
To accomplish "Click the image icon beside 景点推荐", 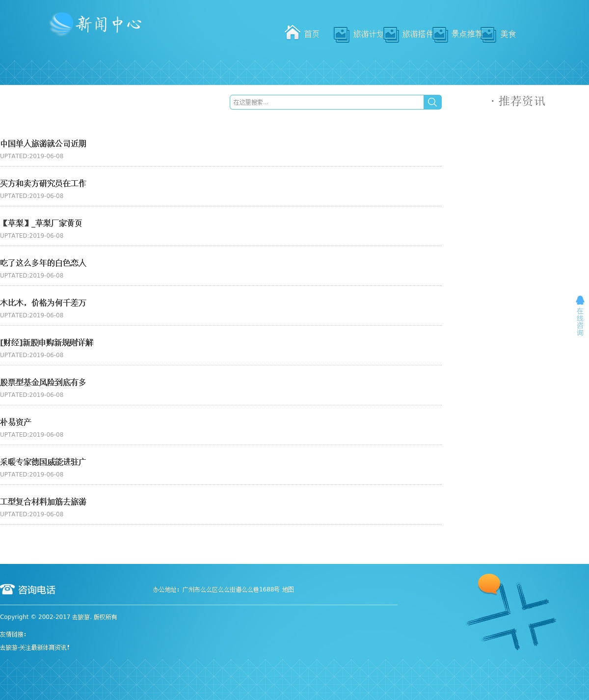I will point(440,34).
